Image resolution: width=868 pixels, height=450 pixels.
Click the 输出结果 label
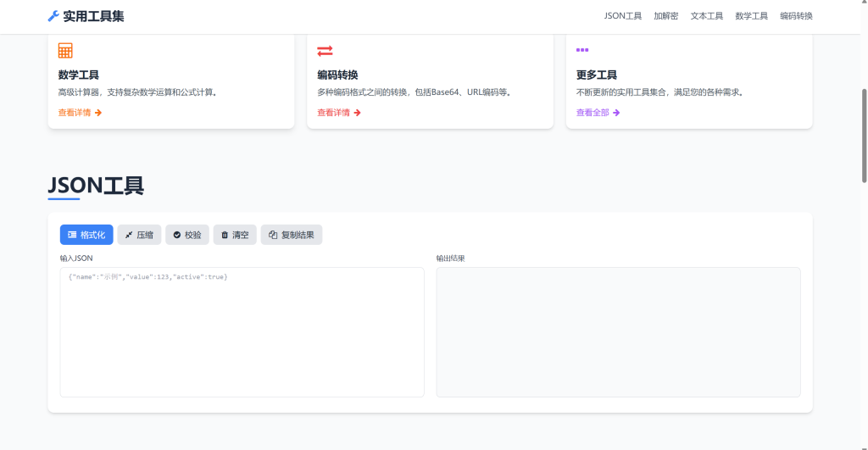(x=451, y=258)
